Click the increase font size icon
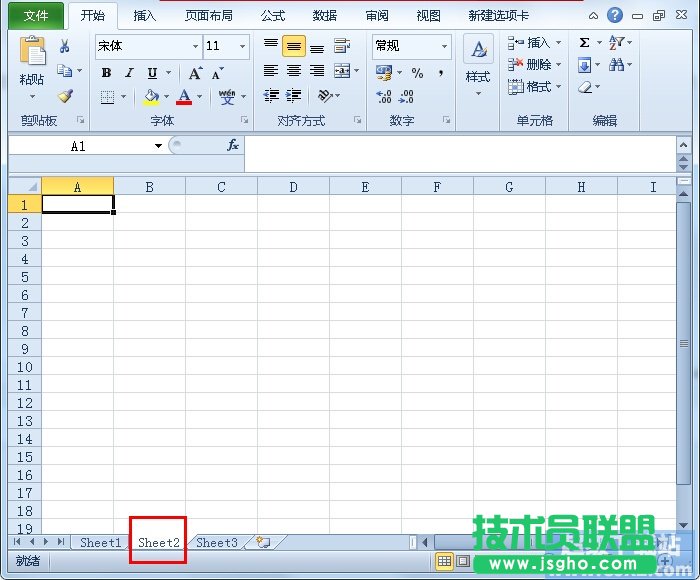 click(x=196, y=73)
